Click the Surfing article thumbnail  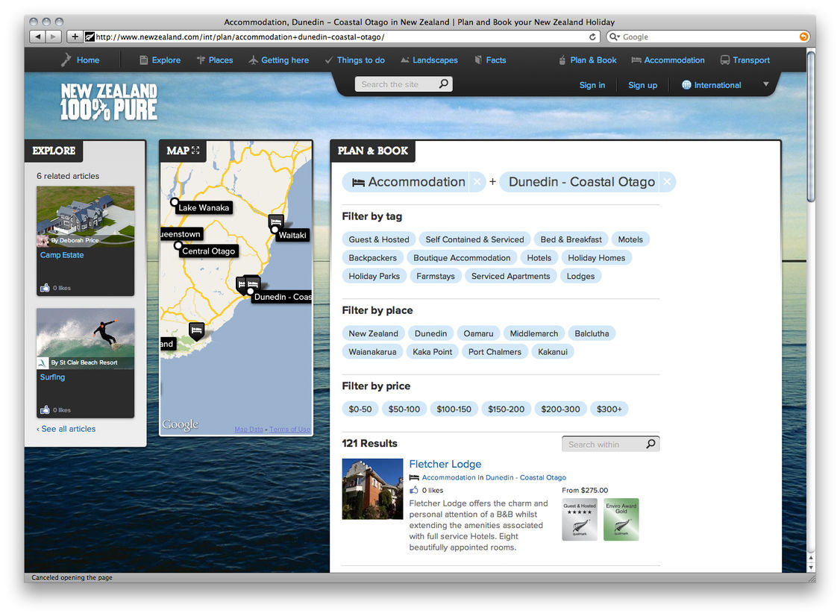(x=86, y=333)
